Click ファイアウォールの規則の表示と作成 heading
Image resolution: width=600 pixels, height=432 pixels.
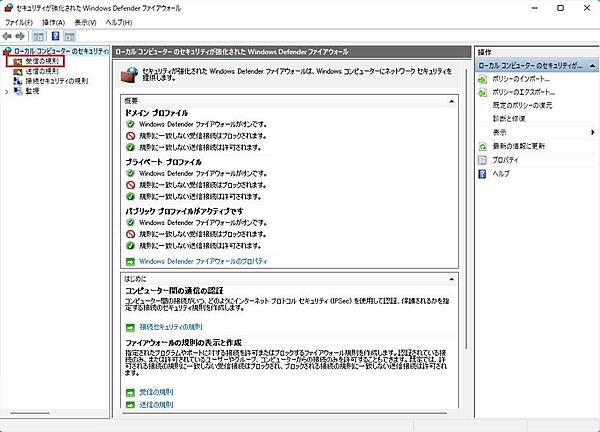[x=183, y=343]
